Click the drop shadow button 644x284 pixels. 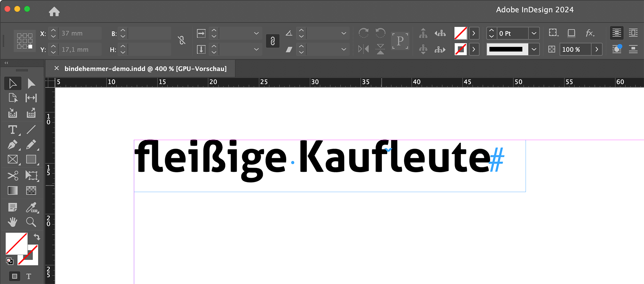click(571, 33)
